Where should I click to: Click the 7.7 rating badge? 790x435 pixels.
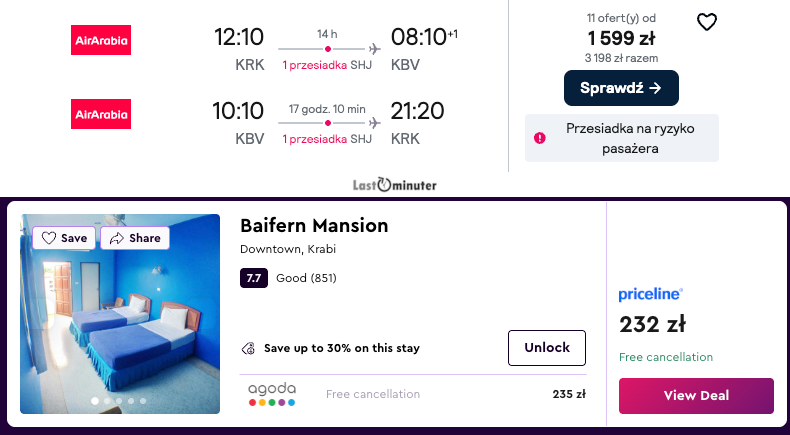[x=254, y=278]
